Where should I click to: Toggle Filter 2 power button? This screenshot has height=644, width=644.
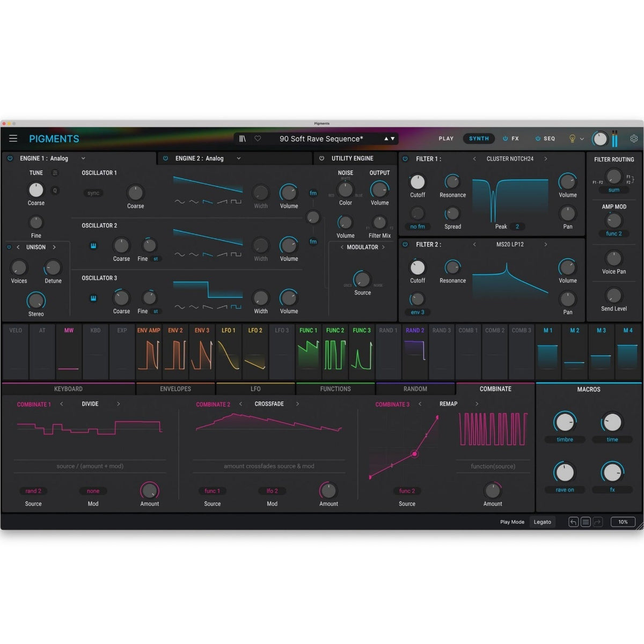405,244
